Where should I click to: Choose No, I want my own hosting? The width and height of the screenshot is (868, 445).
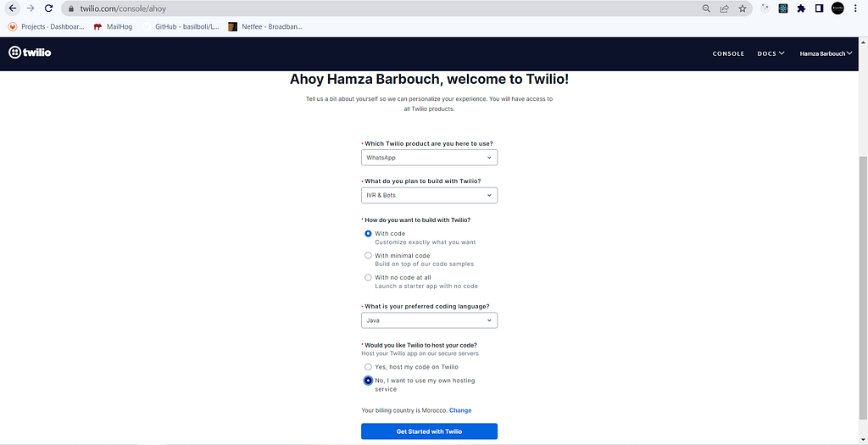[368, 381]
